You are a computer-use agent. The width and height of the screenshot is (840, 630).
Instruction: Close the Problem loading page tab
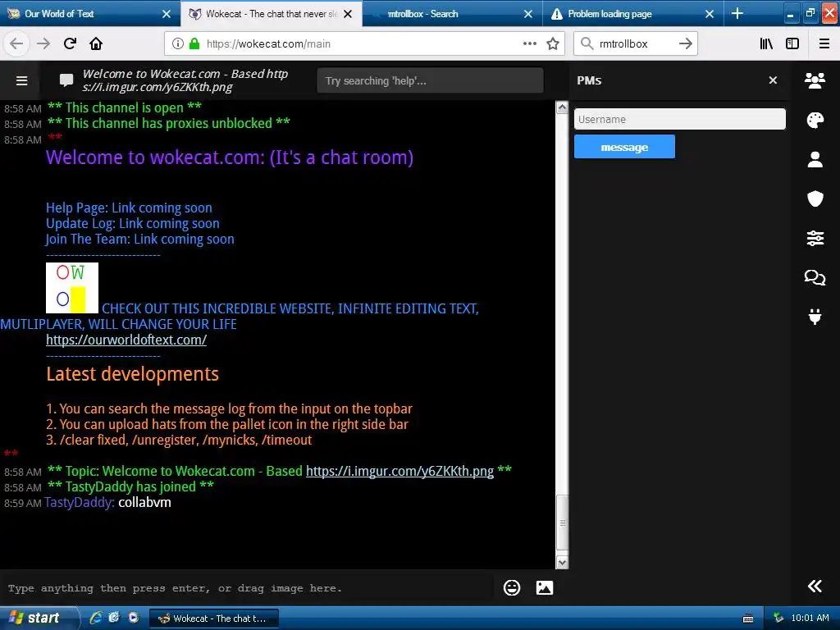pos(710,14)
